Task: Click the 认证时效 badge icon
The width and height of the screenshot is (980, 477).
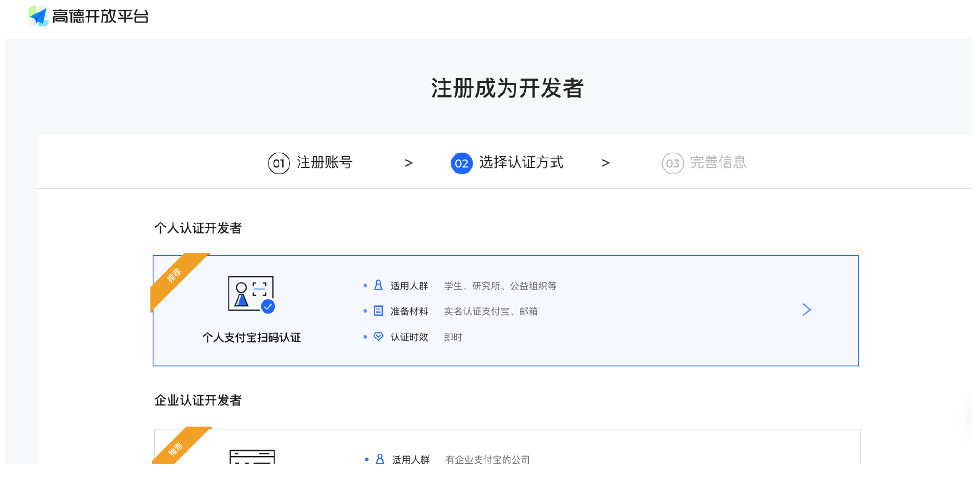Action: (378, 336)
